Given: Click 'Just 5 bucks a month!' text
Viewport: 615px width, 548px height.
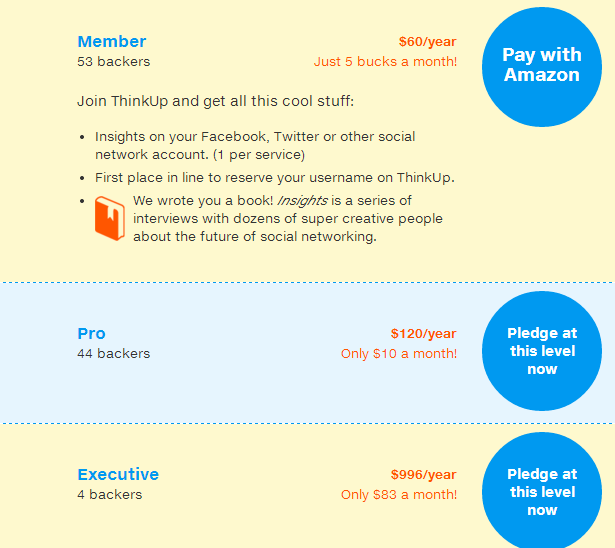Looking at the screenshot, I should [386, 62].
